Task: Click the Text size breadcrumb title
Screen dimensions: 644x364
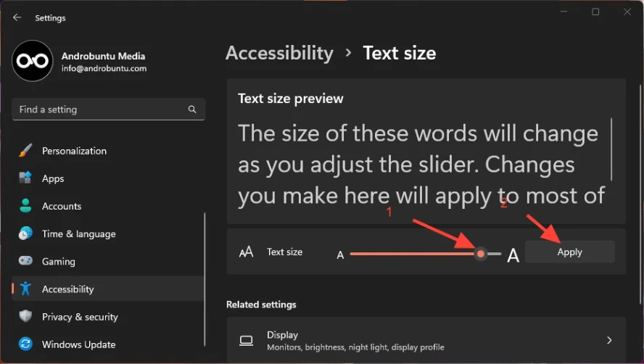Action: point(399,53)
